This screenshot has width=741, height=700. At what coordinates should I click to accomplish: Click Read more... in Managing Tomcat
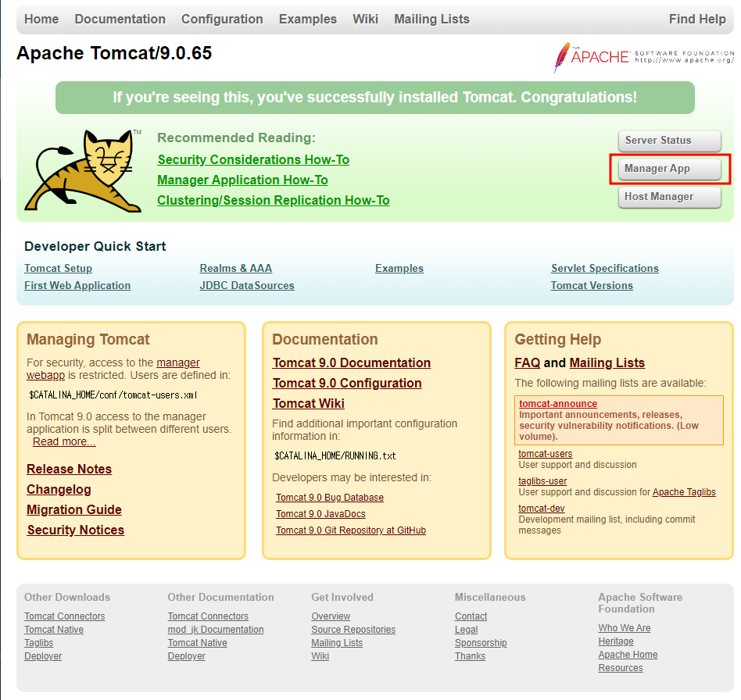pyautogui.click(x=64, y=441)
